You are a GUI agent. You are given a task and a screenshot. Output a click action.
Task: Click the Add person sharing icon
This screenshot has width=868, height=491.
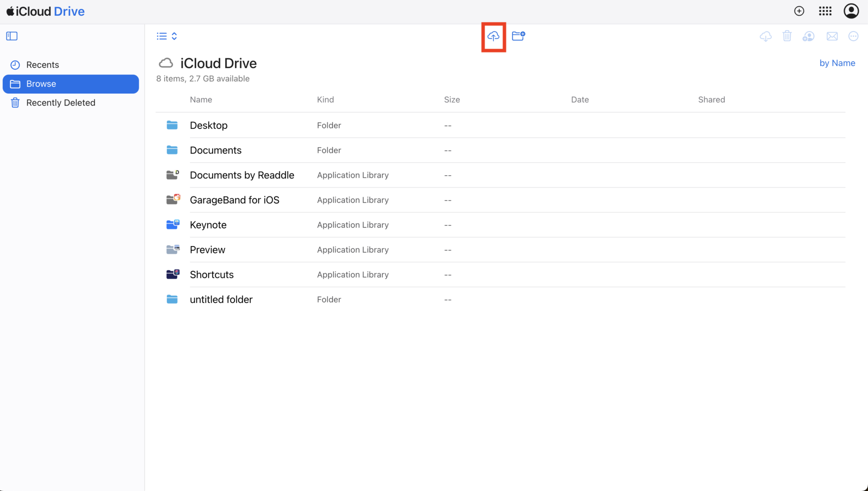pos(809,36)
